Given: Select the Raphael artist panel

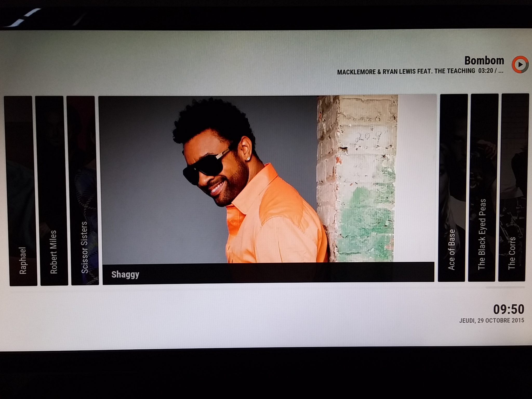Looking at the screenshot, I should (x=21, y=191).
